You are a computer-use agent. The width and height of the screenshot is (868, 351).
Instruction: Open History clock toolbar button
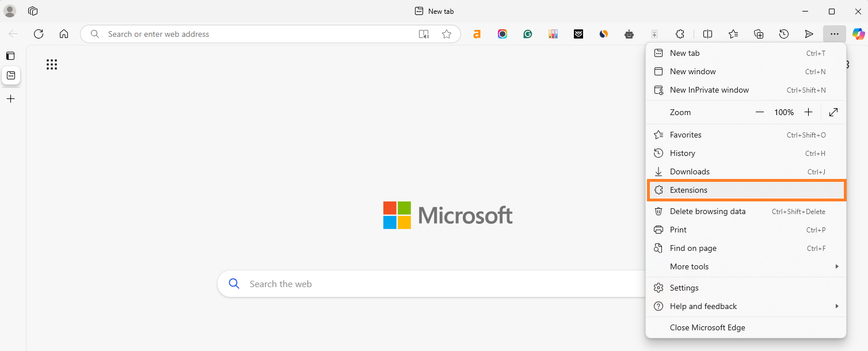pos(784,34)
